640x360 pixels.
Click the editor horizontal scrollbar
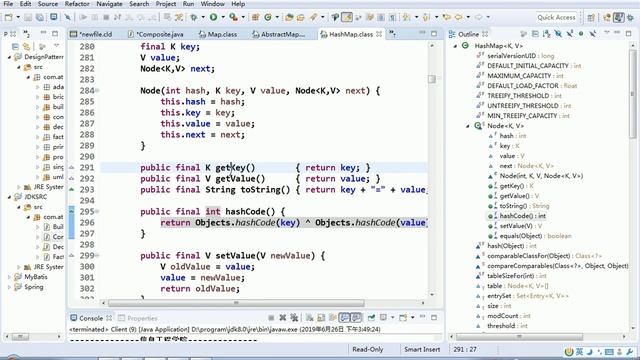click(x=236, y=303)
